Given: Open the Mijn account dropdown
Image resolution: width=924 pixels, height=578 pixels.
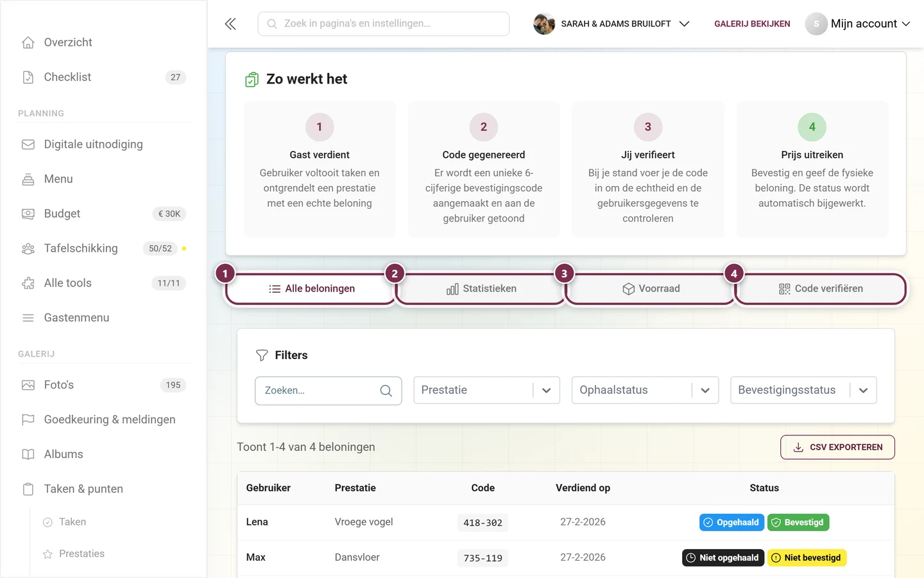Looking at the screenshot, I should (x=858, y=24).
